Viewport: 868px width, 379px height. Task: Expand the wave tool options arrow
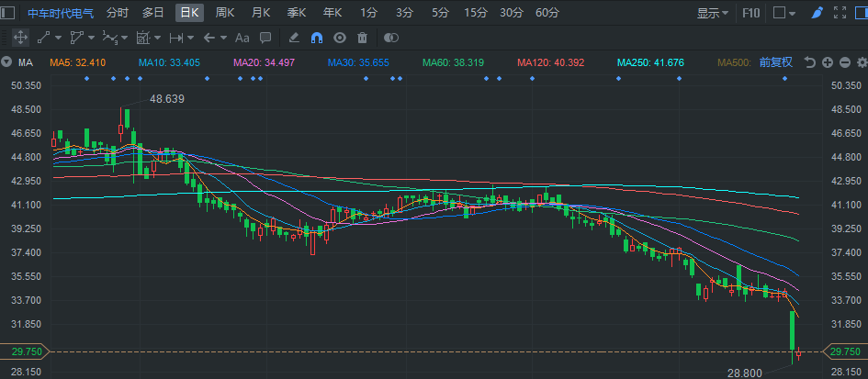pos(124,38)
